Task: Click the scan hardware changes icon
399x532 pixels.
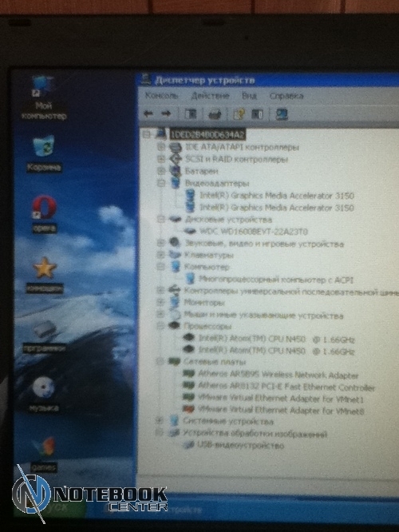Action: [x=282, y=114]
